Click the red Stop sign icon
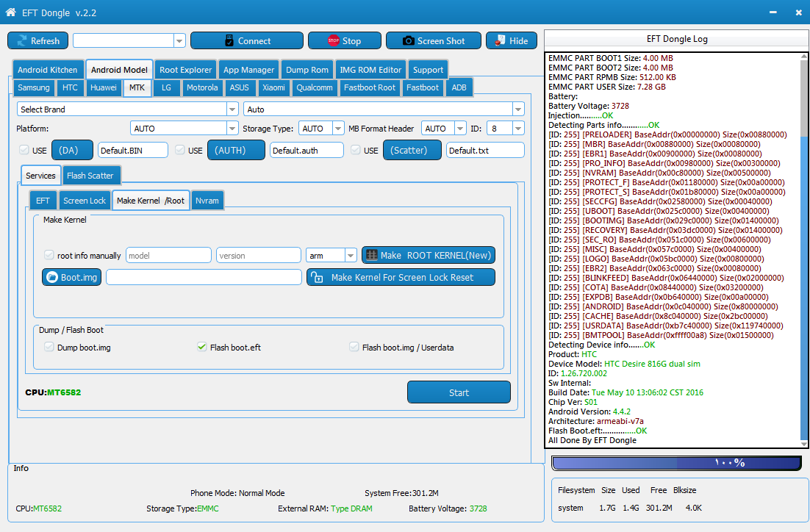The height and width of the screenshot is (532, 810). pos(334,41)
